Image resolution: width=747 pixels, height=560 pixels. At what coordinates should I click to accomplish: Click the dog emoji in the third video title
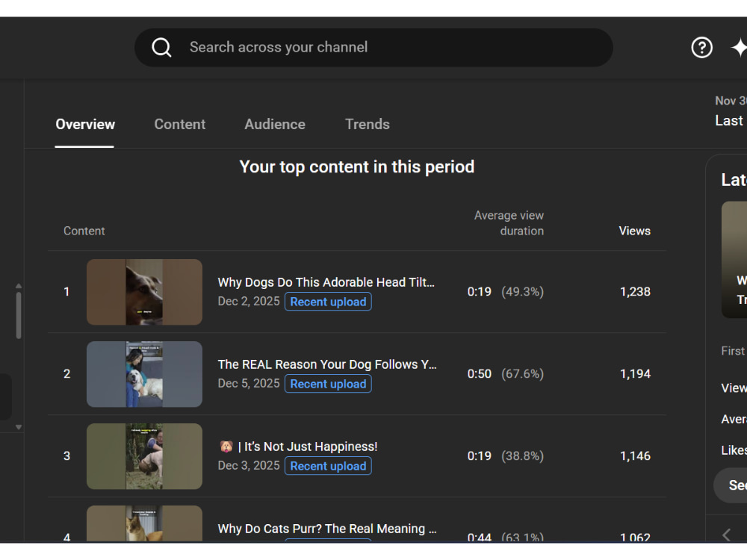[x=226, y=447]
